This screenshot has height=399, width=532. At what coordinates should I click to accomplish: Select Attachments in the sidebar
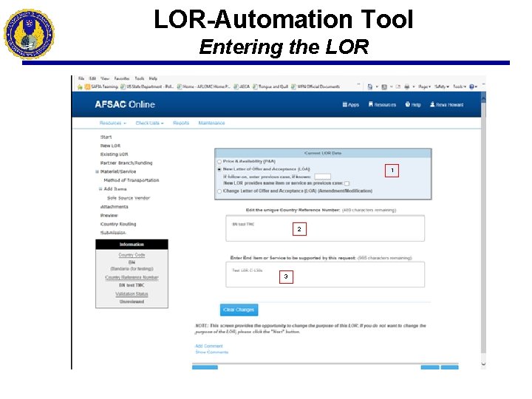tap(114, 207)
